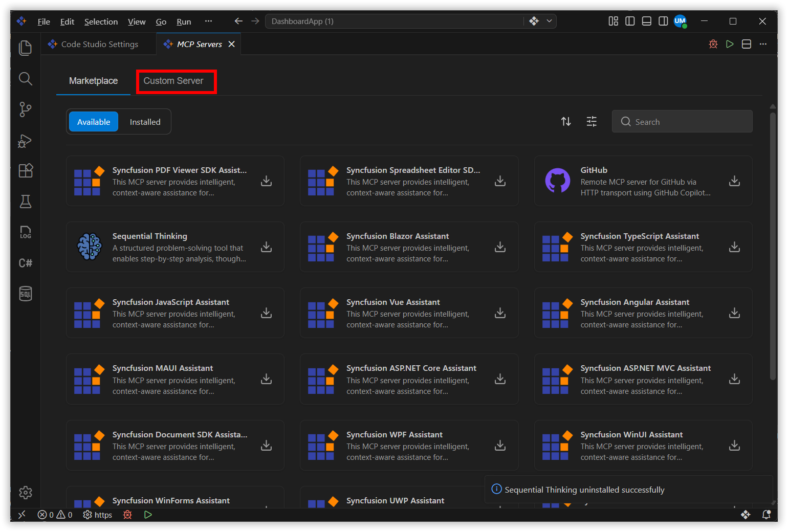
Task: Click the server Search field
Action: pyautogui.click(x=682, y=122)
